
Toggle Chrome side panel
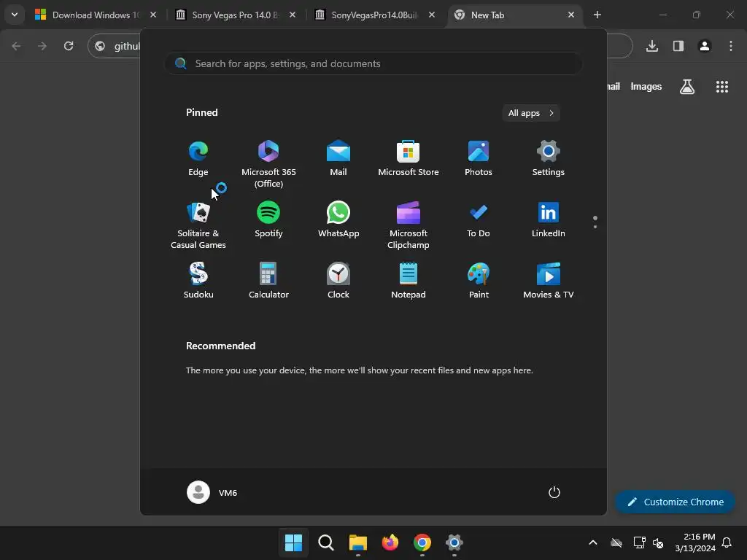678,46
